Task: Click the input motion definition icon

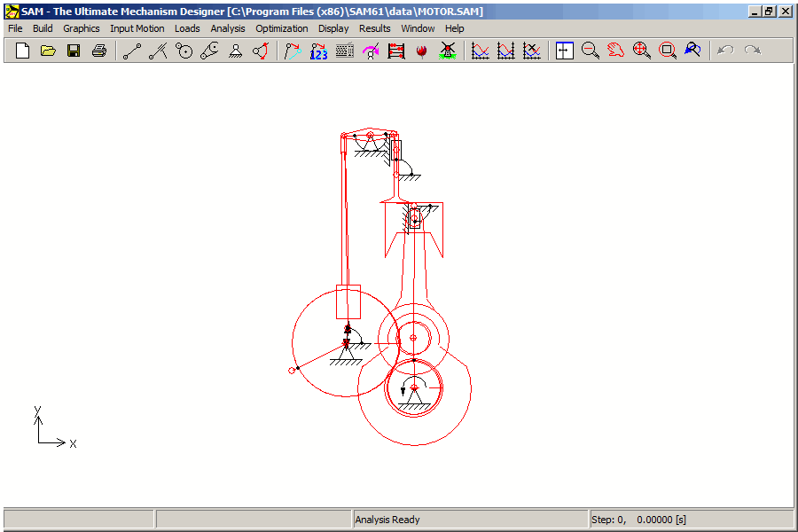Action: coord(293,51)
